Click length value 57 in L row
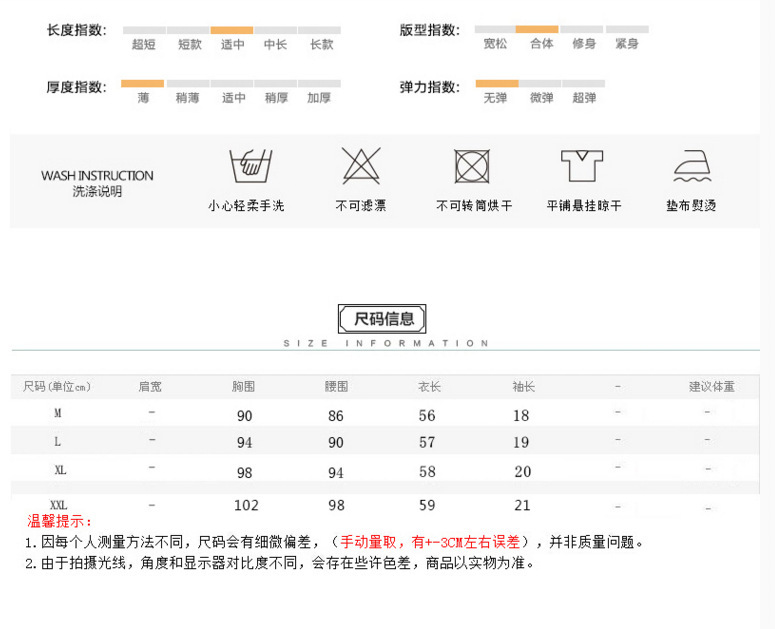 [427, 442]
